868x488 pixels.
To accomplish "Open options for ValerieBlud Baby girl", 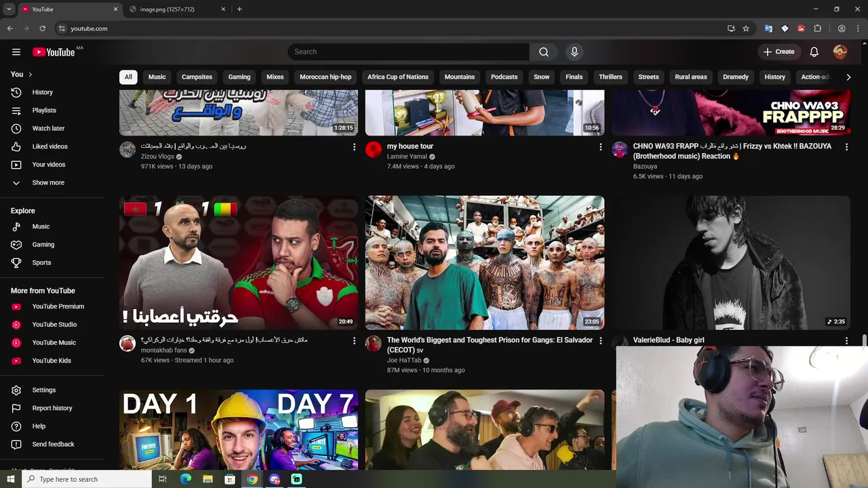I will pyautogui.click(x=846, y=341).
